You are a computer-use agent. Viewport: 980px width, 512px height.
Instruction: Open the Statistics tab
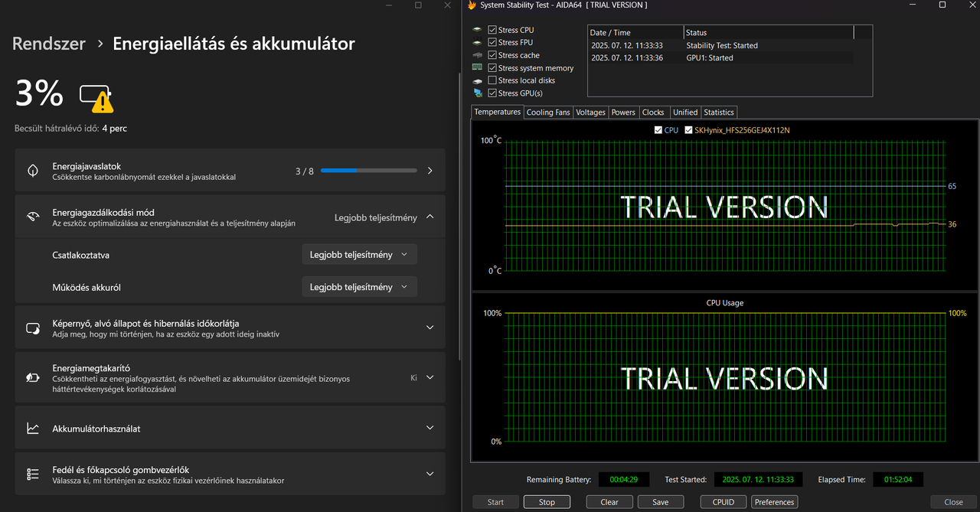click(719, 113)
